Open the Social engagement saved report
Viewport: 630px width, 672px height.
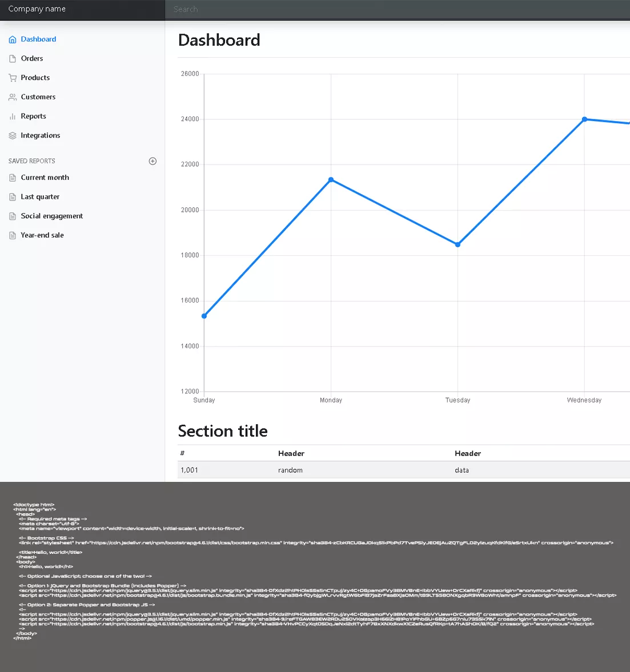pyautogui.click(x=52, y=216)
